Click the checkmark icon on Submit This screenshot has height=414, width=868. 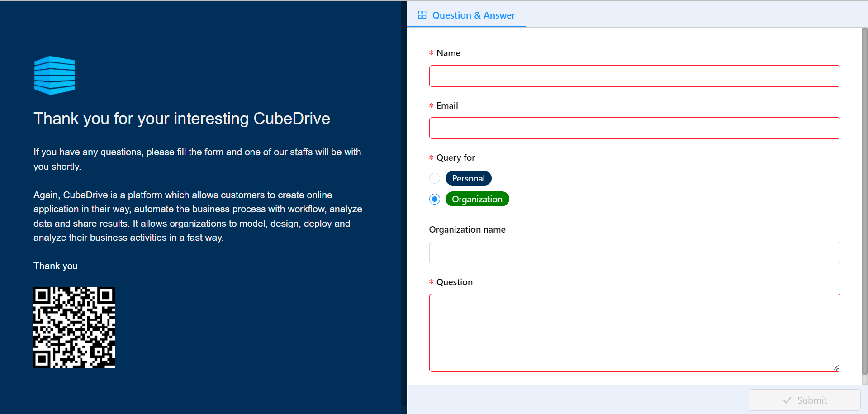click(787, 400)
